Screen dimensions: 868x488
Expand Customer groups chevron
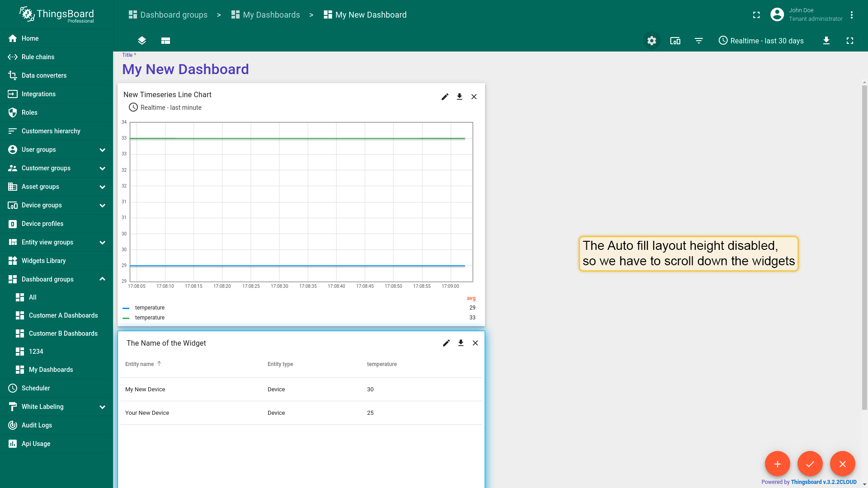pyautogui.click(x=102, y=168)
